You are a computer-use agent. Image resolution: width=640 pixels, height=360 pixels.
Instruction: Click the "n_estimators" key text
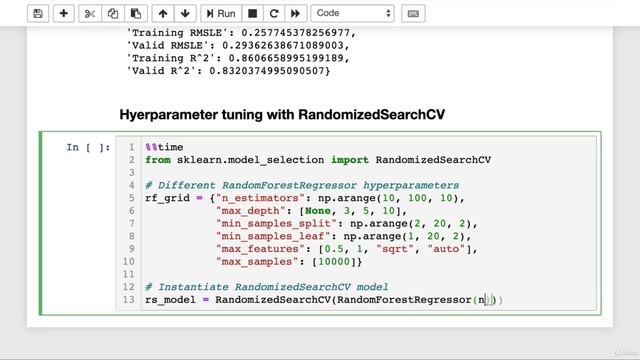pyautogui.click(x=260, y=198)
